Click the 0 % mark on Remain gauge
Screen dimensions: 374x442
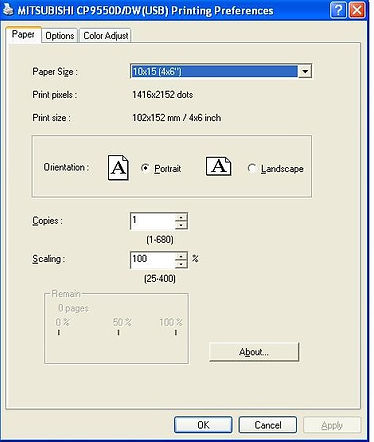[x=62, y=322]
